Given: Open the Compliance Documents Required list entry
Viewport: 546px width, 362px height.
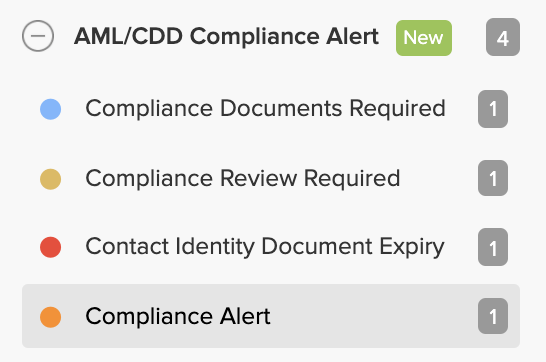Looking at the screenshot, I should (271, 109).
